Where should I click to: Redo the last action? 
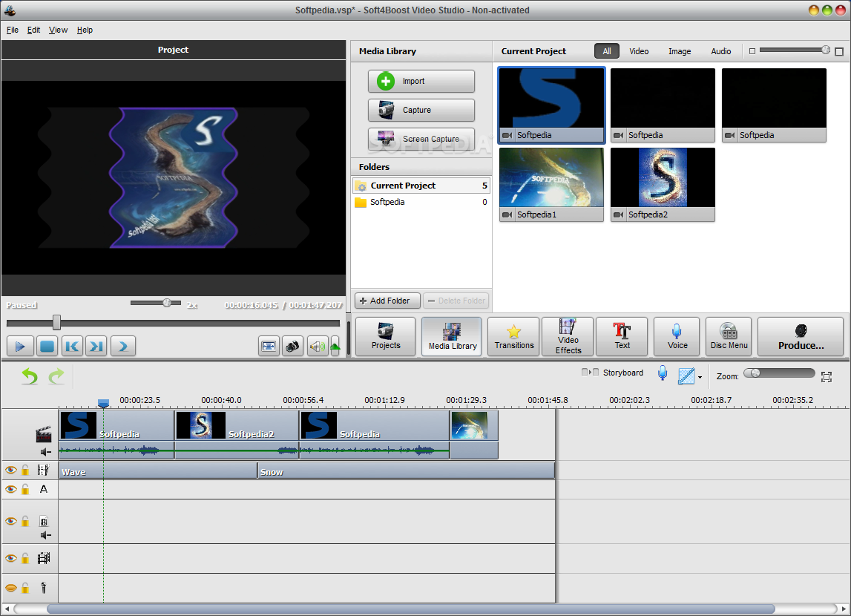[56, 376]
